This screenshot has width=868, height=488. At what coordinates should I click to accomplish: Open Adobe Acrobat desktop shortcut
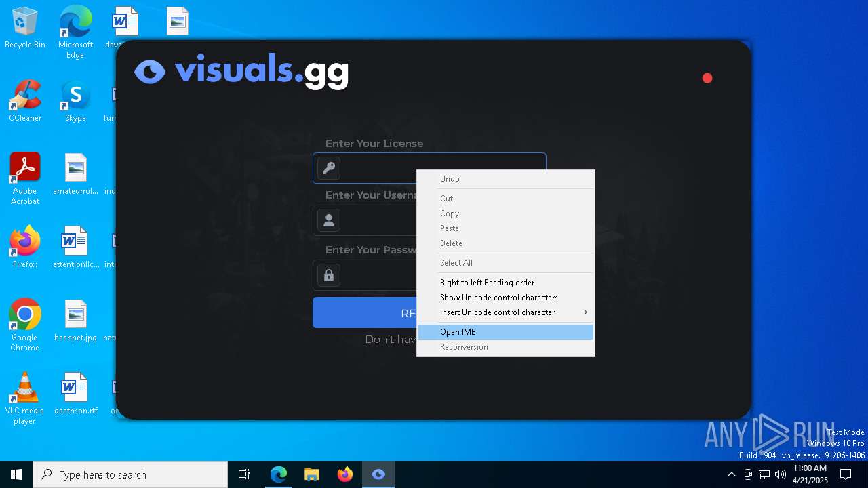pos(25,179)
